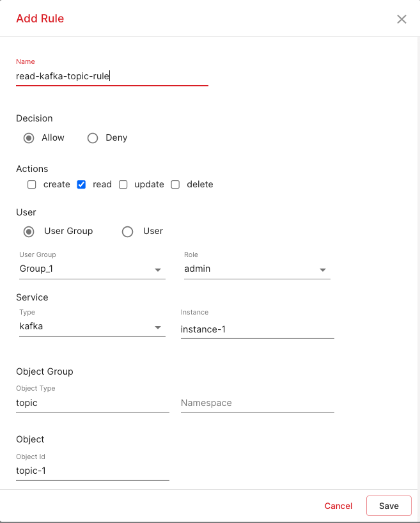420x523 pixels.
Task: Open the User Group dropdown showing Group_1
Action: click(91, 269)
